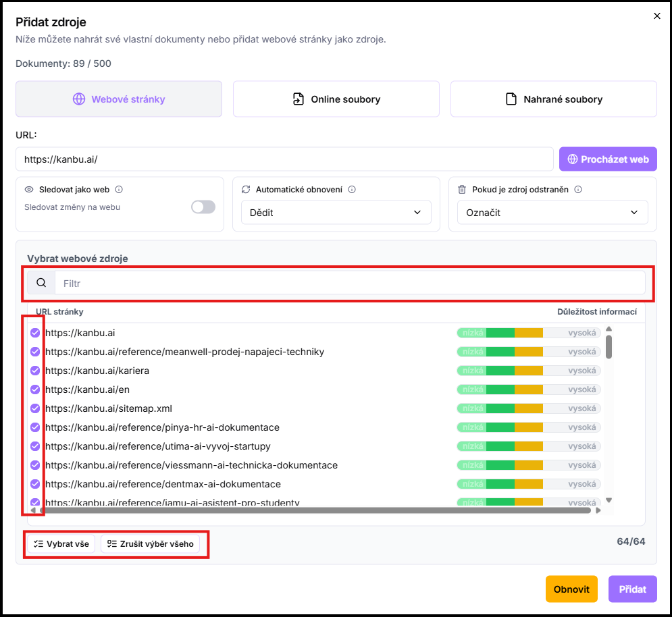
Task: Click importance bar of sitemap.xml row
Action: (x=528, y=408)
